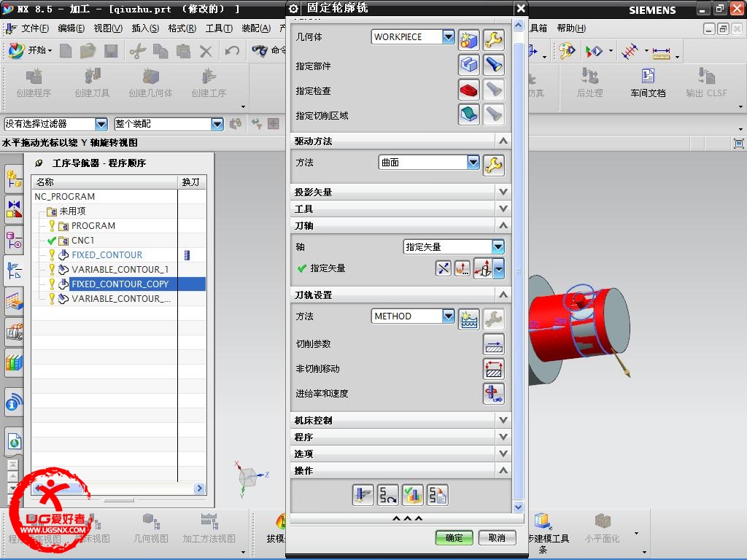
Task: Generate the tool path
Action: pyautogui.click(x=363, y=495)
